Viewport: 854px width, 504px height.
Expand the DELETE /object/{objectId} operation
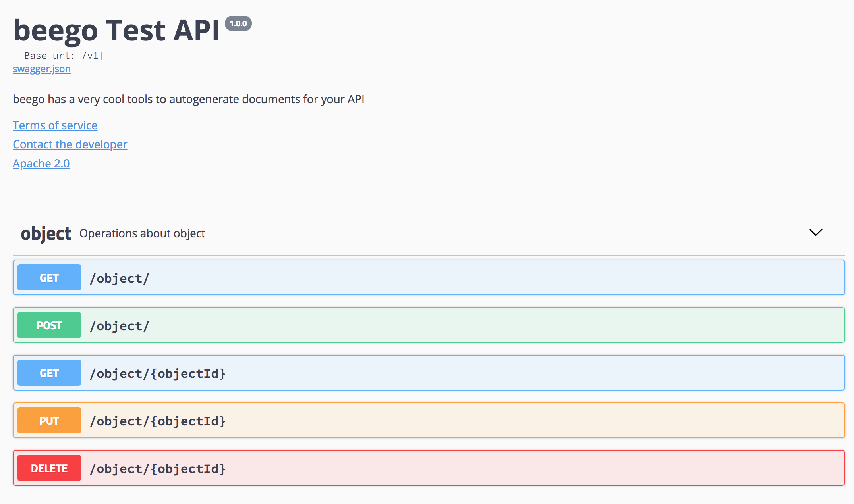[429, 468]
